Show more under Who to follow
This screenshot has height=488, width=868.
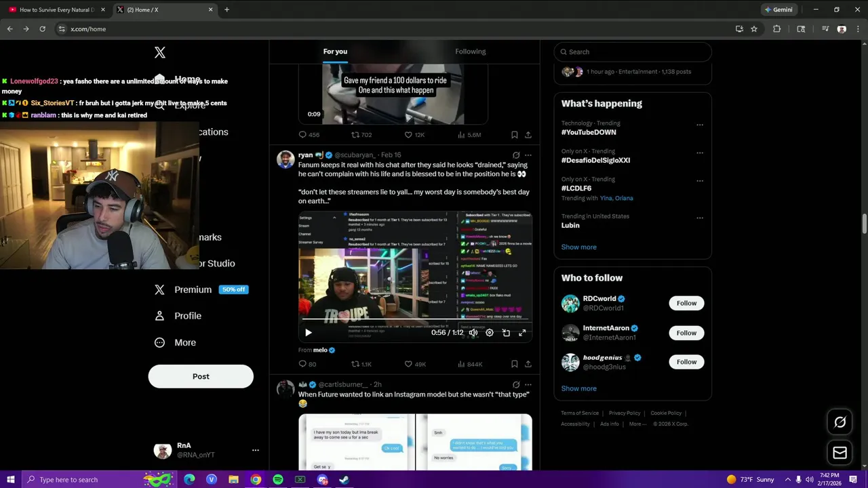coord(578,388)
